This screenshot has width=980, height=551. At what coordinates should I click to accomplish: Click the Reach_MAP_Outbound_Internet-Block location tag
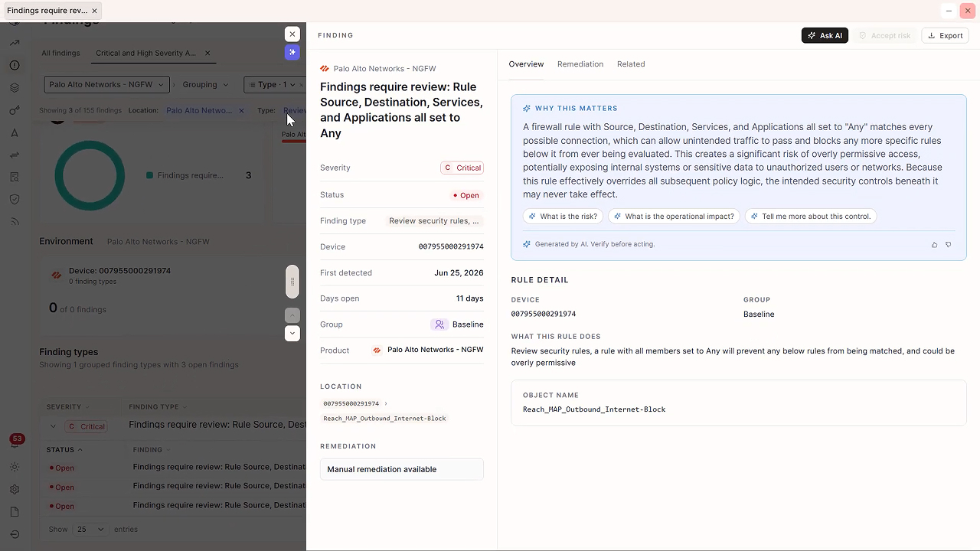(384, 419)
